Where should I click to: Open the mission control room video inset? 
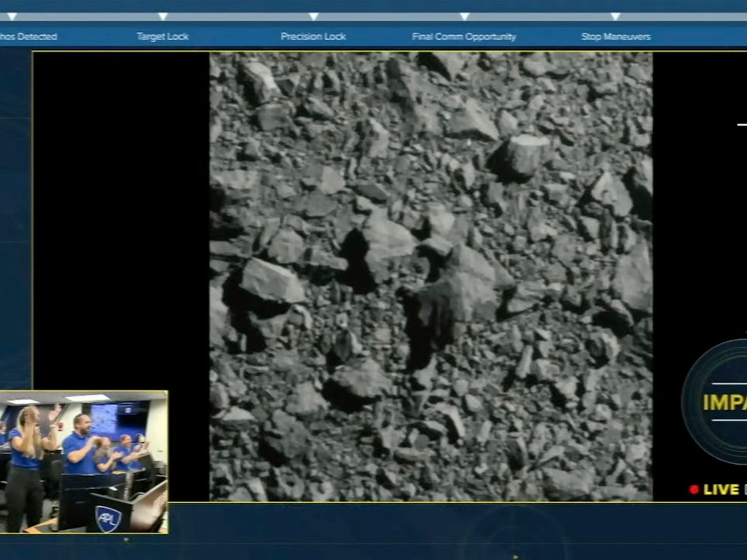pyautogui.click(x=83, y=462)
